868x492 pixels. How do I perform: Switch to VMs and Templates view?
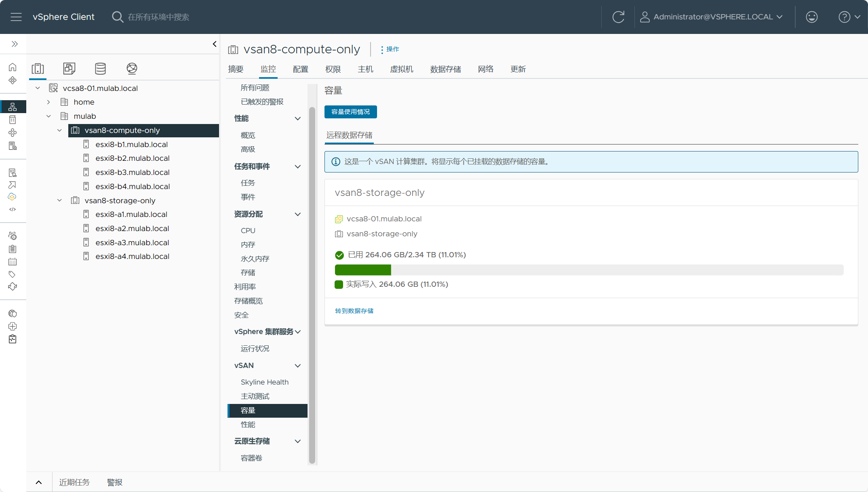point(69,69)
